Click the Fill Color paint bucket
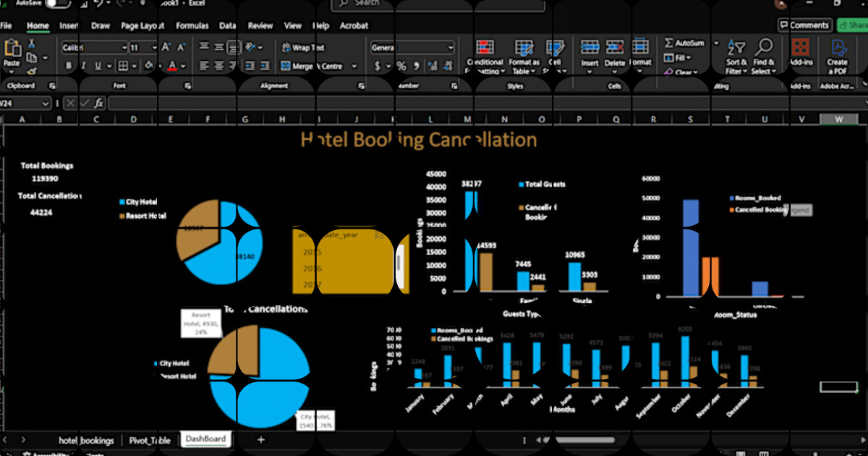868x456 pixels. click(x=149, y=66)
